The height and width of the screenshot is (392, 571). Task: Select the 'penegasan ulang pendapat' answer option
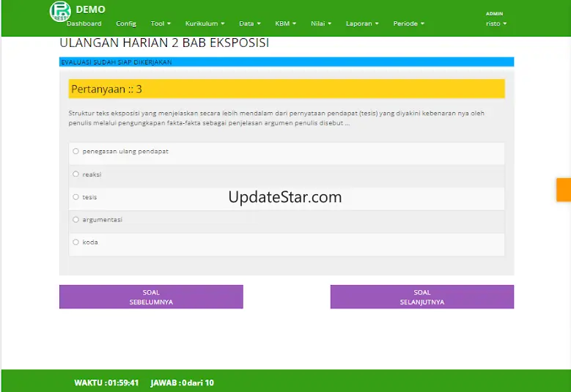point(75,151)
